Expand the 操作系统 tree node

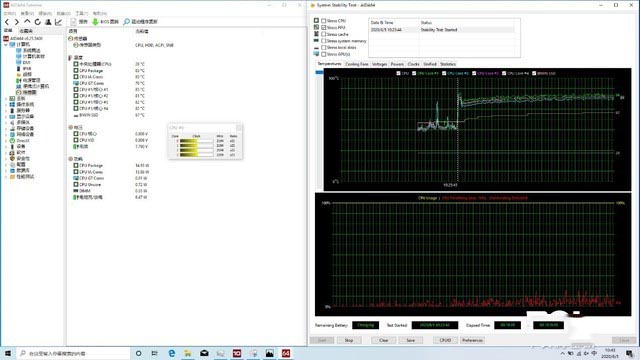tap(6, 104)
